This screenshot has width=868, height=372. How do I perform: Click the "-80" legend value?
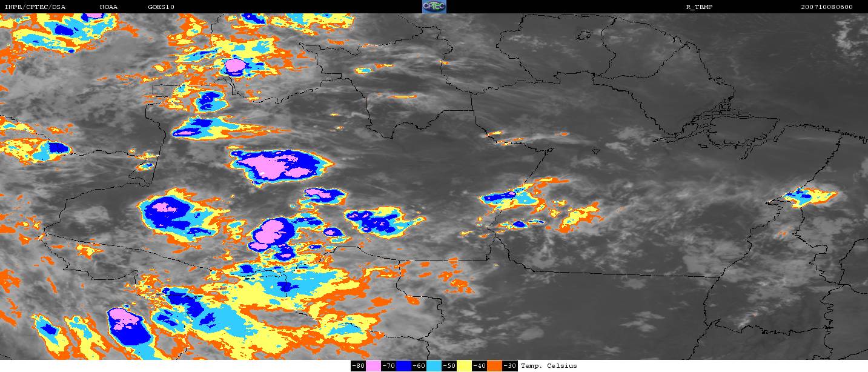coord(358,365)
